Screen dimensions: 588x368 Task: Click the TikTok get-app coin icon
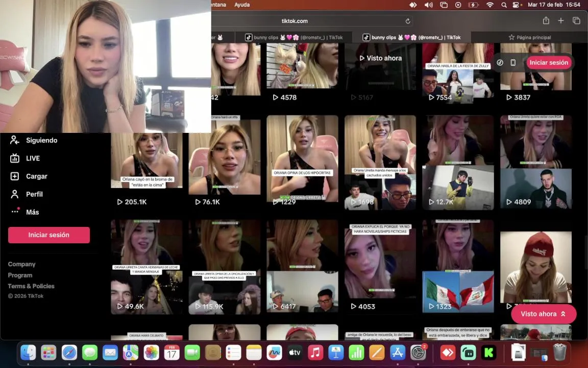click(x=500, y=63)
